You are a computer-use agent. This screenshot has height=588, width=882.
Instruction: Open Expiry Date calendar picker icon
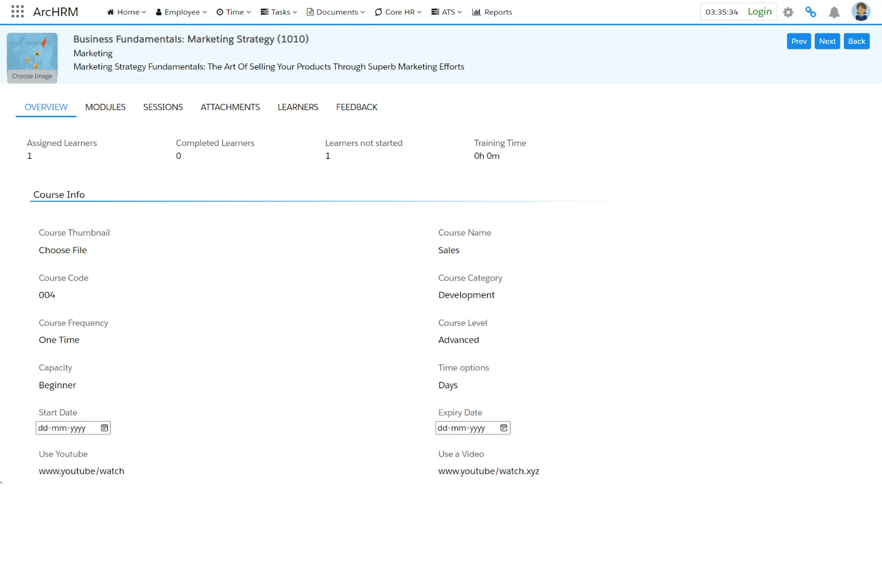click(x=503, y=428)
